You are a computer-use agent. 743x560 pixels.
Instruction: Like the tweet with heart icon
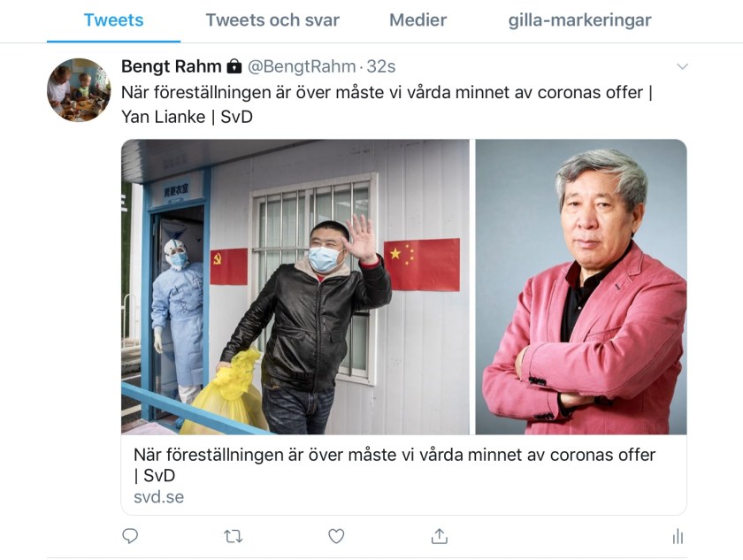point(336,536)
